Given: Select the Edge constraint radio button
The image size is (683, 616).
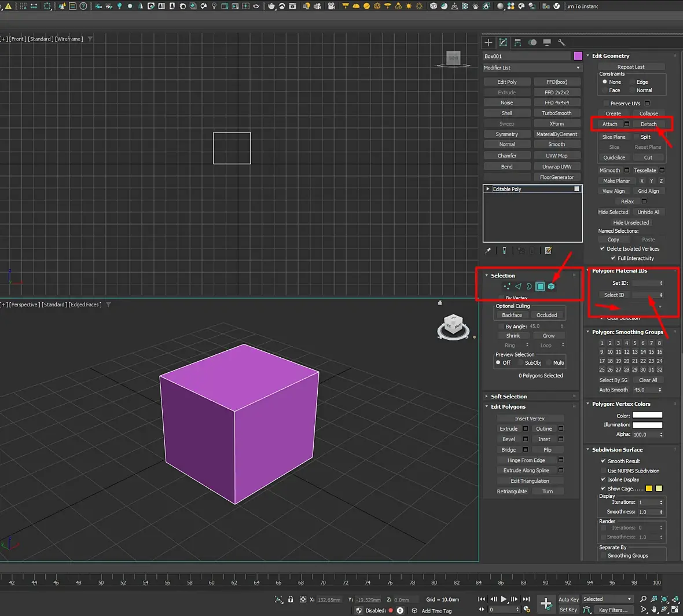Looking at the screenshot, I should [x=633, y=82].
